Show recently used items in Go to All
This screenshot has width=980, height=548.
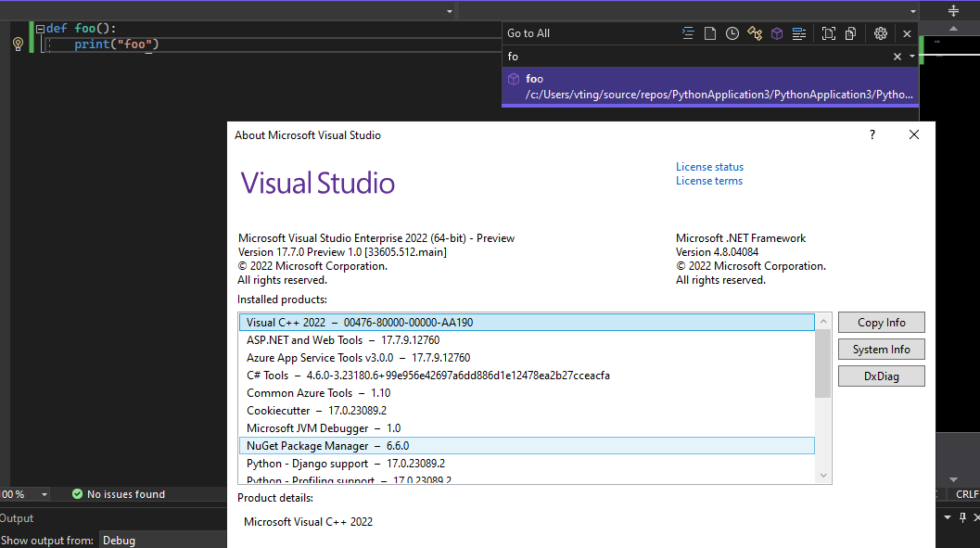732,32
